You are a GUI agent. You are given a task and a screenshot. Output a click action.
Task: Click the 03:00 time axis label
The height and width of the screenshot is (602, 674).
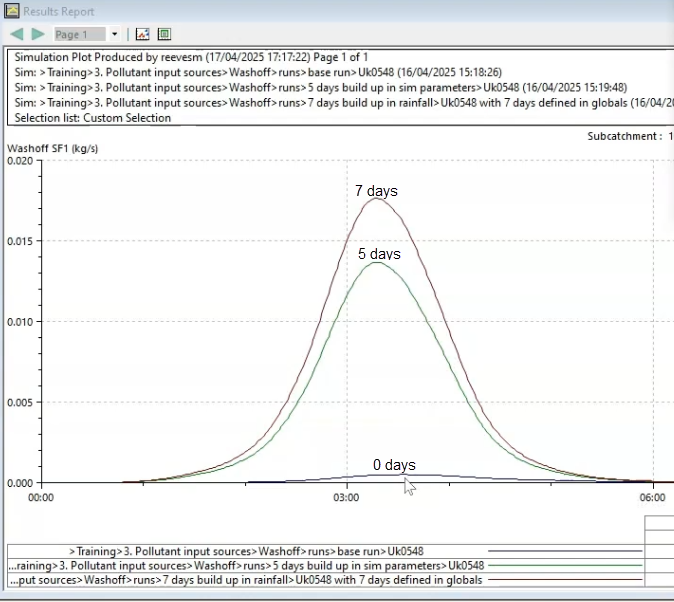346,498
